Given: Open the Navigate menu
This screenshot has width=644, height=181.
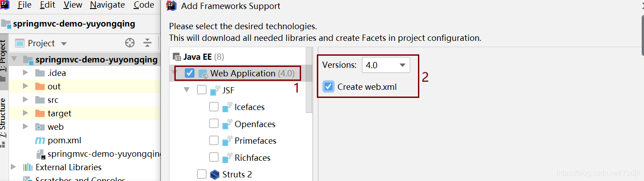Looking at the screenshot, I should [107, 5].
